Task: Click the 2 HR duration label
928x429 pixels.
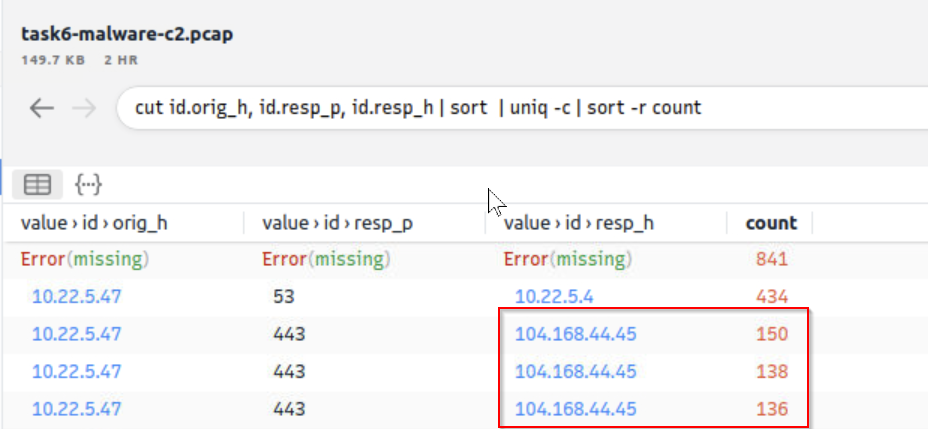Action: (121, 60)
